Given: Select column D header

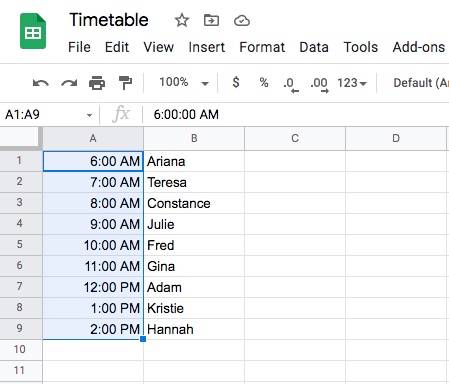Looking at the screenshot, I should (x=396, y=138).
